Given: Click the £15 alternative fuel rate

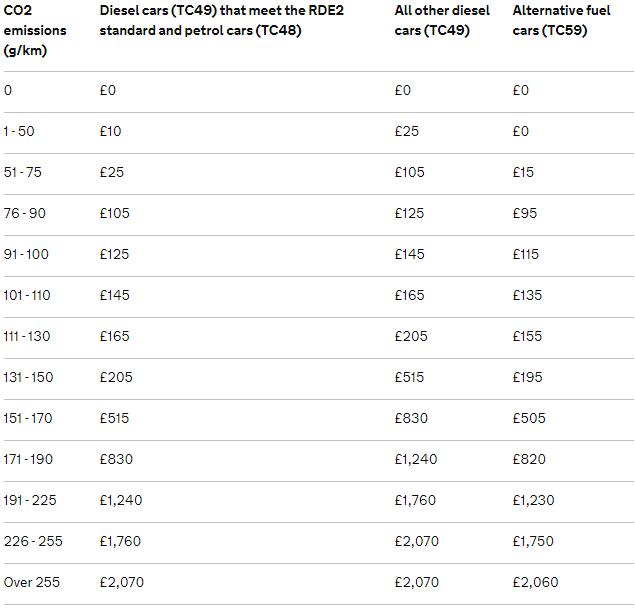Looking at the screenshot, I should [523, 172].
